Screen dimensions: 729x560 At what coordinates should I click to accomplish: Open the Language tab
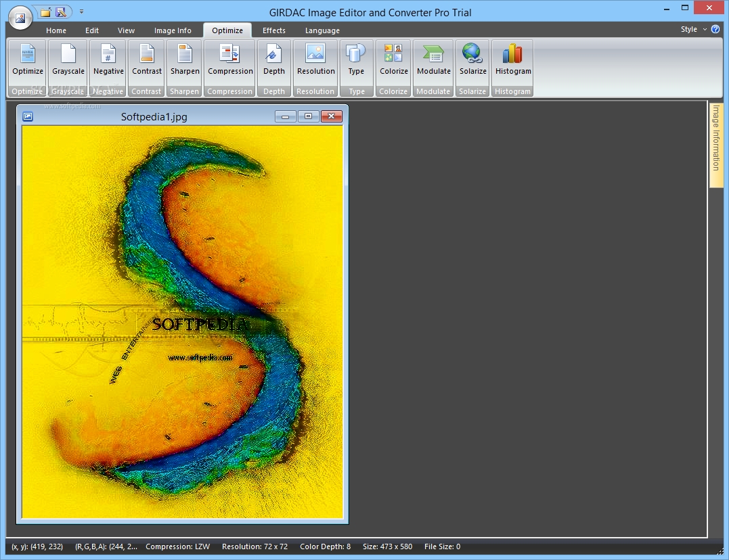click(322, 30)
